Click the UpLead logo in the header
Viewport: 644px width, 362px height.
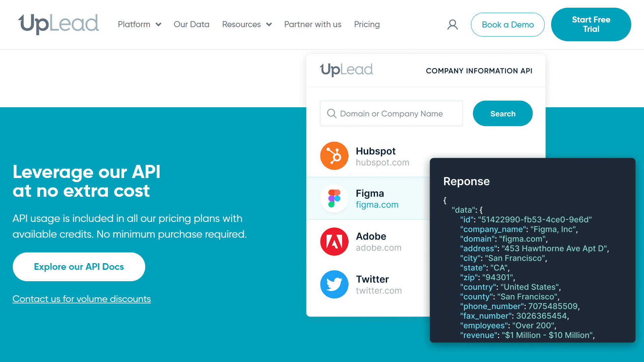(x=58, y=24)
